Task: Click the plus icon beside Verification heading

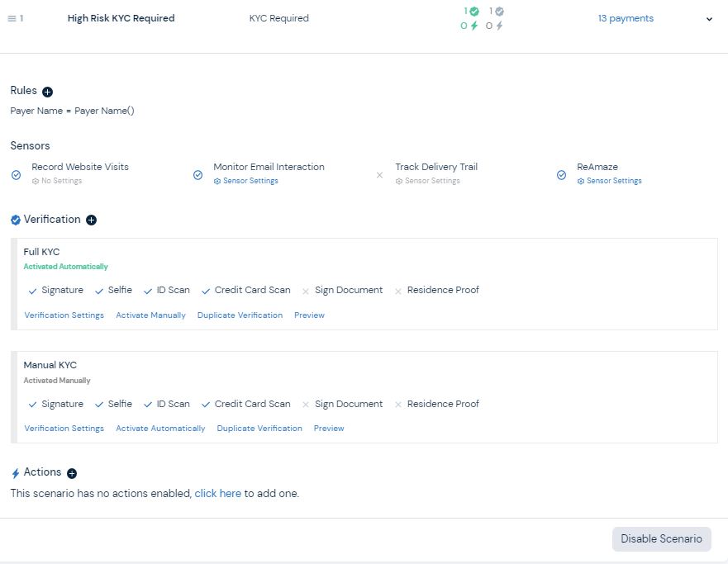Action: point(91,220)
